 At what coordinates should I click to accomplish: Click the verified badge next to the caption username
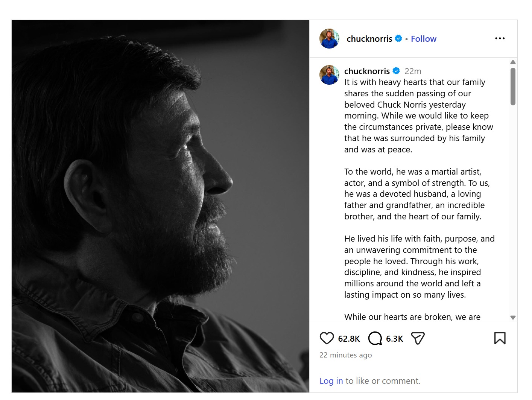[396, 71]
